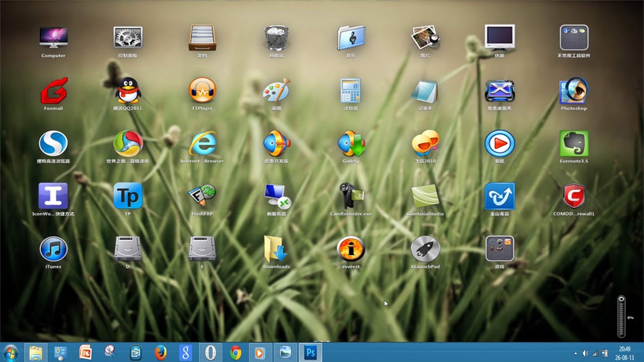Open PowerPoint from the taskbar
644x362 pixels.
point(86,352)
